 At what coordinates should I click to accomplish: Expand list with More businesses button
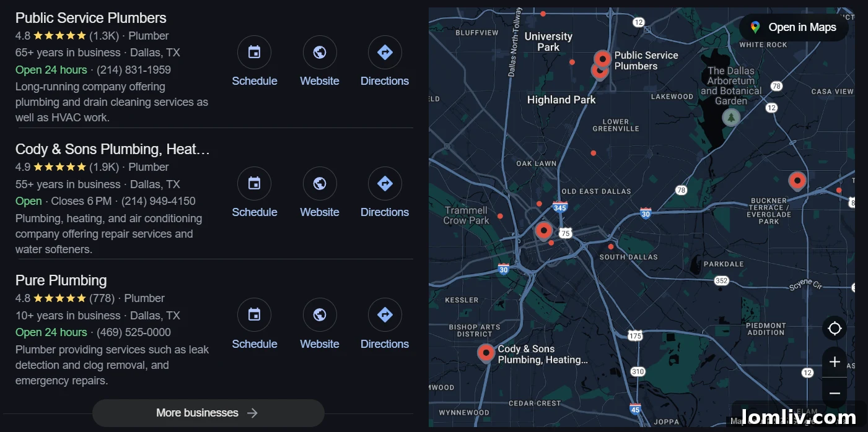pos(208,413)
